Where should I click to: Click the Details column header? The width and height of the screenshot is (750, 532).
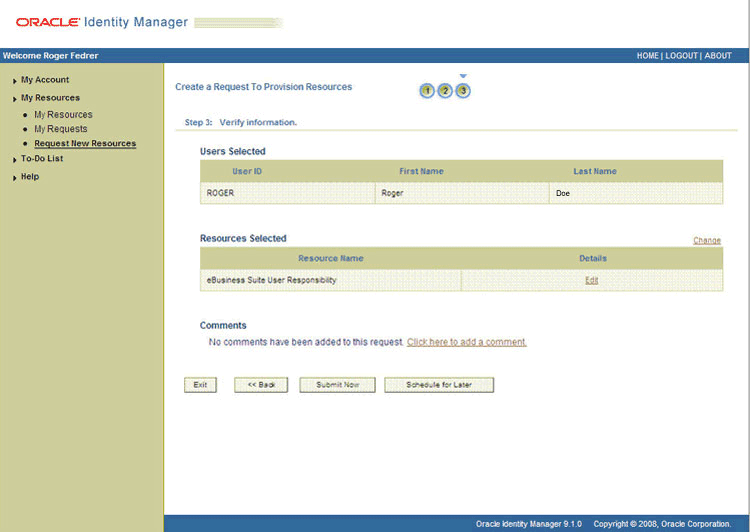click(593, 258)
